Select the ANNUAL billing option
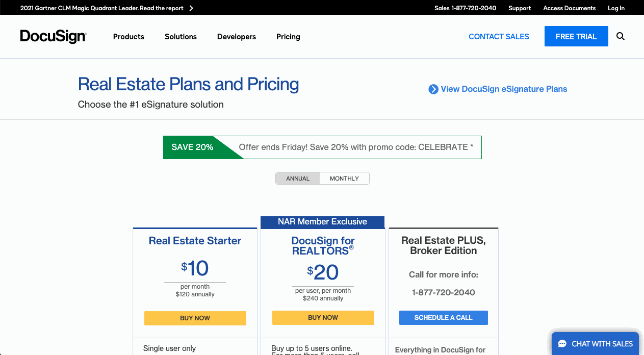This screenshot has height=355, width=644. (x=298, y=178)
